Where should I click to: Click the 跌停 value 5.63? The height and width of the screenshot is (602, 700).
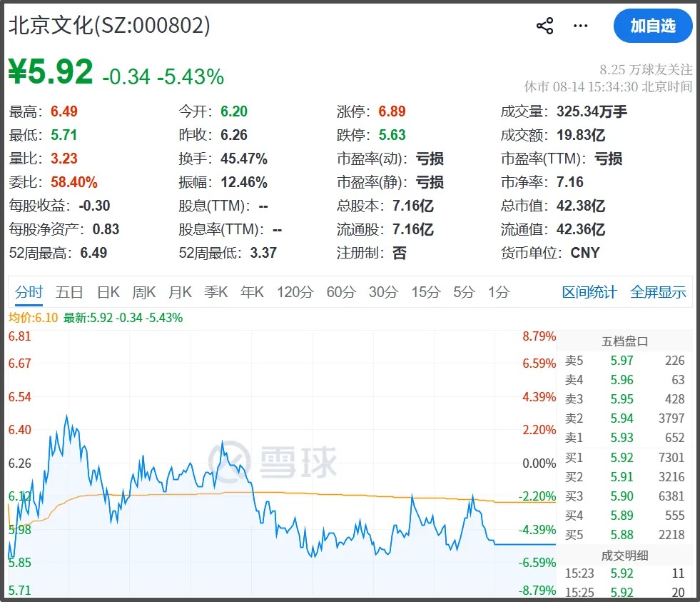tap(392, 135)
